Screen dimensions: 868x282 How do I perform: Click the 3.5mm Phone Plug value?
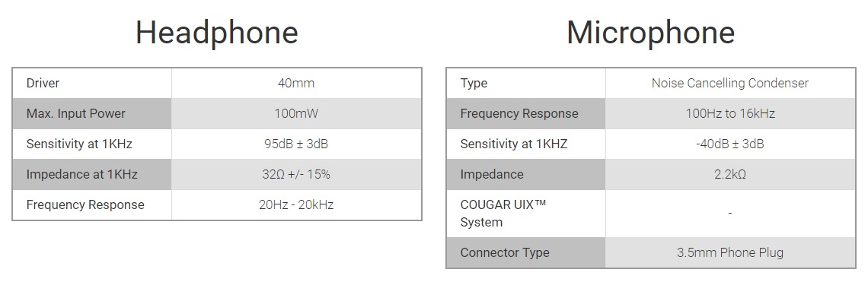pyautogui.click(x=730, y=252)
